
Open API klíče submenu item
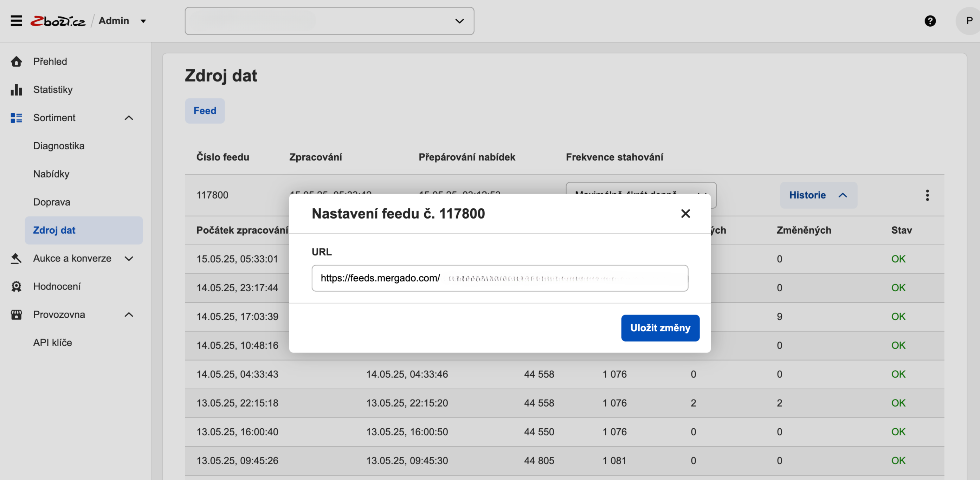pyautogui.click(x=52, y=343)
